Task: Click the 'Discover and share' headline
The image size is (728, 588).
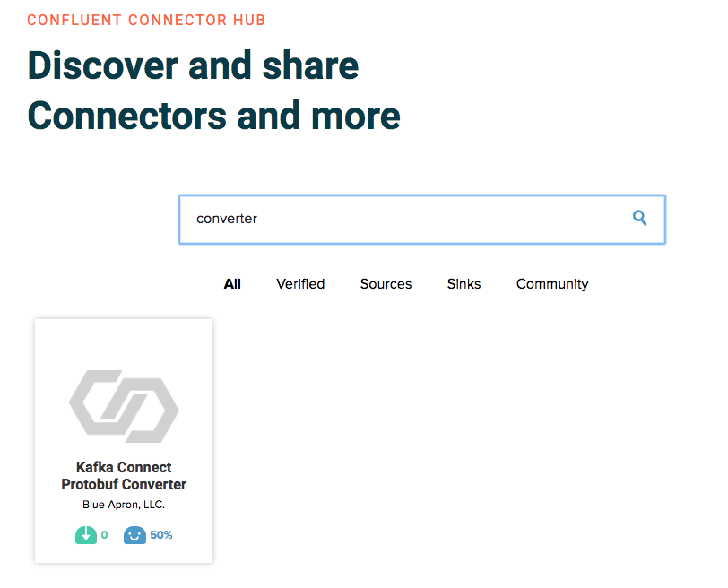Action: (x=193, y=65)
